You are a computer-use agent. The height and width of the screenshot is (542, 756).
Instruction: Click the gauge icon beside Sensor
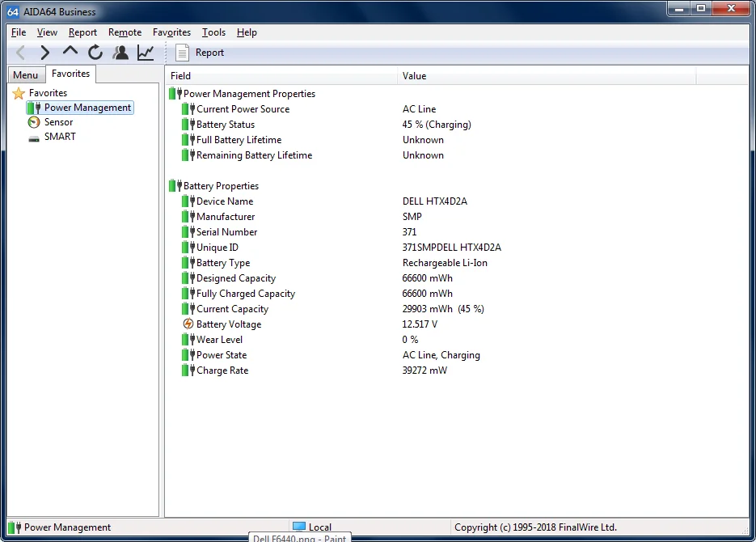point(34,122)
